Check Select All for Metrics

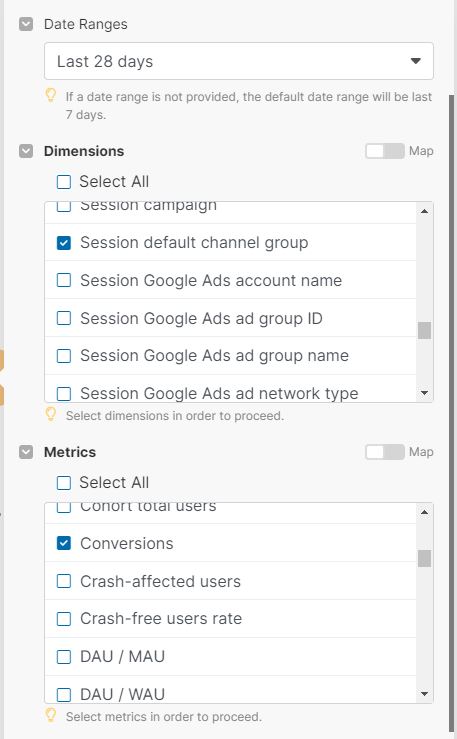click(64, 483)
